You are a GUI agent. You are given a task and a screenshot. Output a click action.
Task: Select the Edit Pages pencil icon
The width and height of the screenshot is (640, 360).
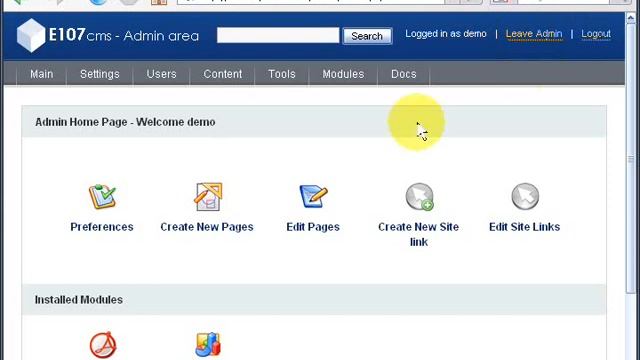313,196
